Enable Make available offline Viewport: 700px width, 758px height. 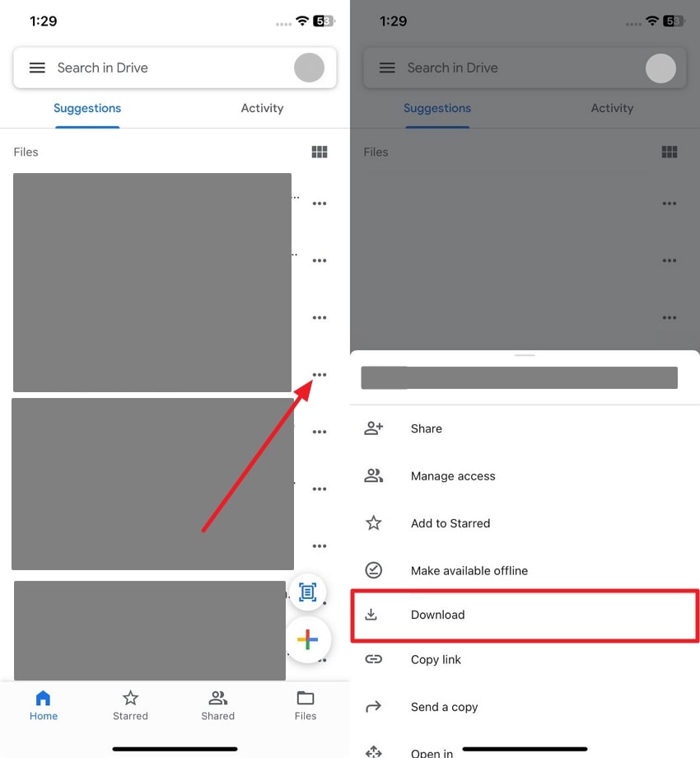[x=469, y=570]
